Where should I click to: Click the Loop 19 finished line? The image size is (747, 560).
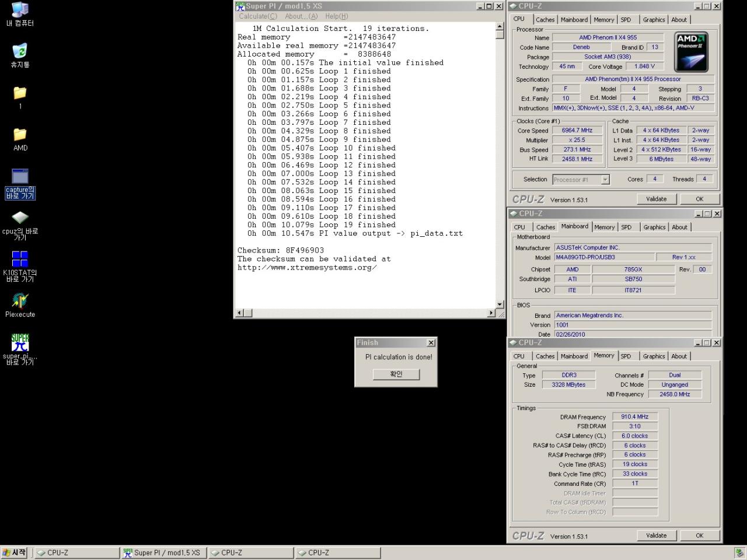pyautogui.click(x=322, y=225)
